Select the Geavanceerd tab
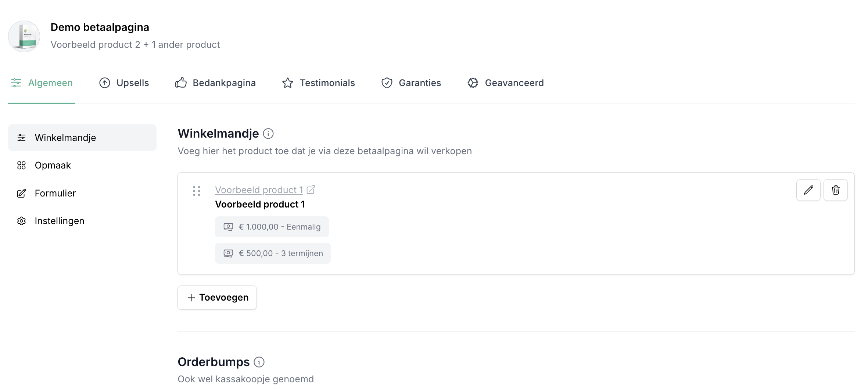This screenshot has height=390, width=868. click(506, 83)
